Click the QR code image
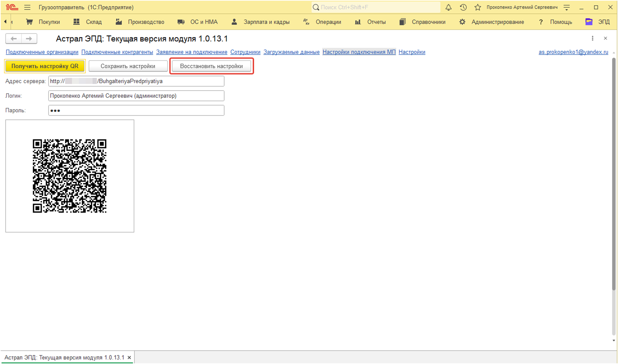Viewport: 618px width, 364px height. tap(69, 176)
